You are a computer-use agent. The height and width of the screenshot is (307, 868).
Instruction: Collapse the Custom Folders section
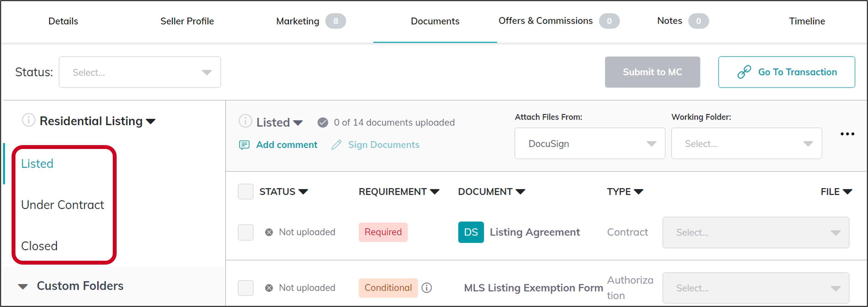click(x=23, y=286)
